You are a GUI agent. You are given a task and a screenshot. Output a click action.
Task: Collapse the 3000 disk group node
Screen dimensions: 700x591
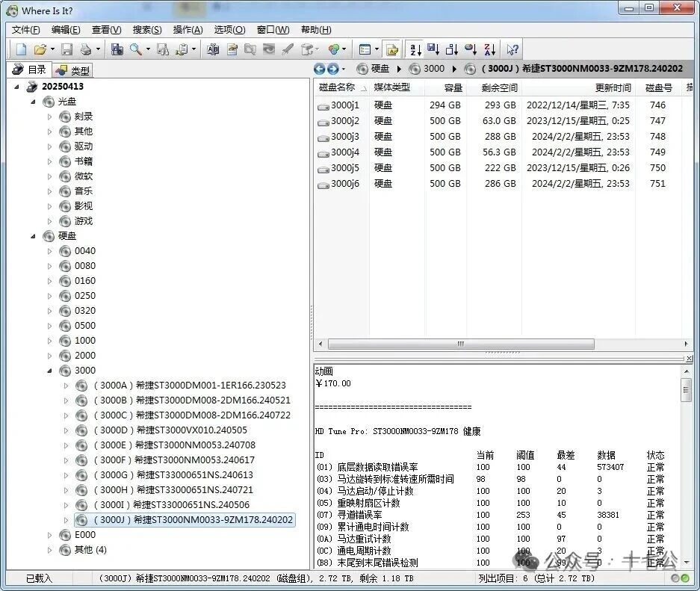[x=50, y=371]
